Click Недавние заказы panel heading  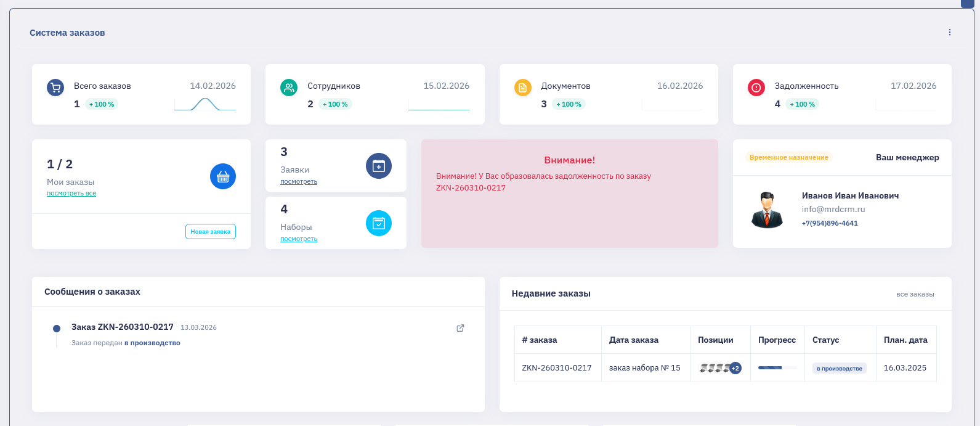point(551,293)
